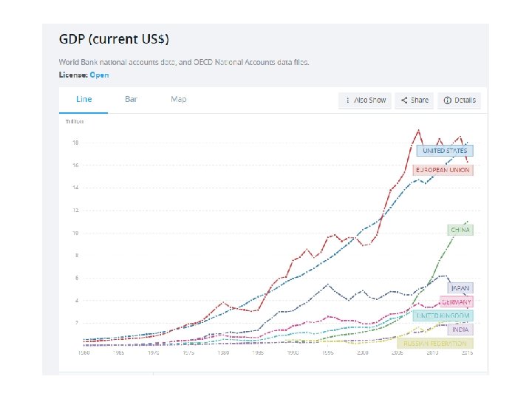Click the United Kingdom series label
532x399 pixels.
point(443,316)
